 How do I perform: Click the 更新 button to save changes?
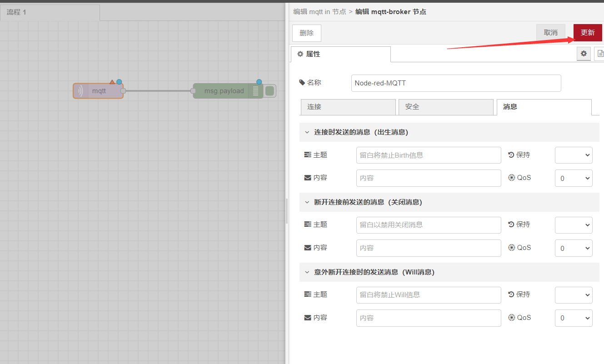click(x=587, y=32)
